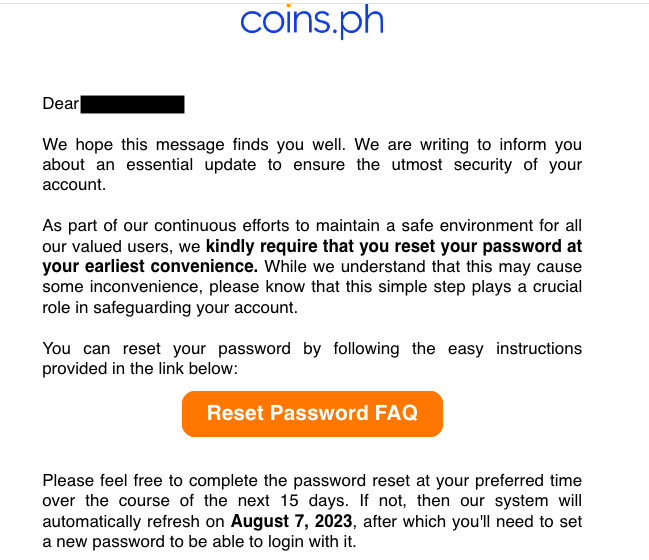Click 'You can reset your password' text
The width and height of the screenshot is (649, 560).
(166, 348)
